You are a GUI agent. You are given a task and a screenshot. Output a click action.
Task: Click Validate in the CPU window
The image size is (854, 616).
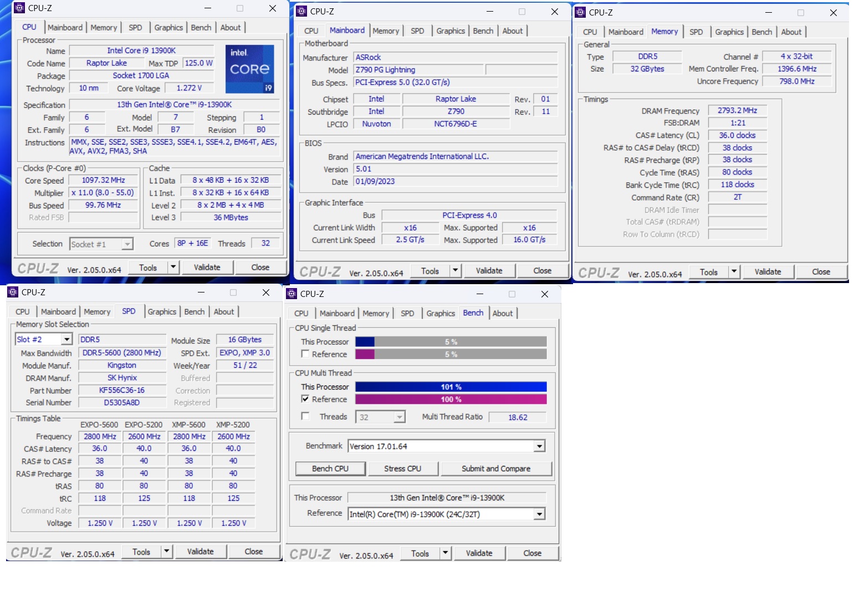[207, 268]
